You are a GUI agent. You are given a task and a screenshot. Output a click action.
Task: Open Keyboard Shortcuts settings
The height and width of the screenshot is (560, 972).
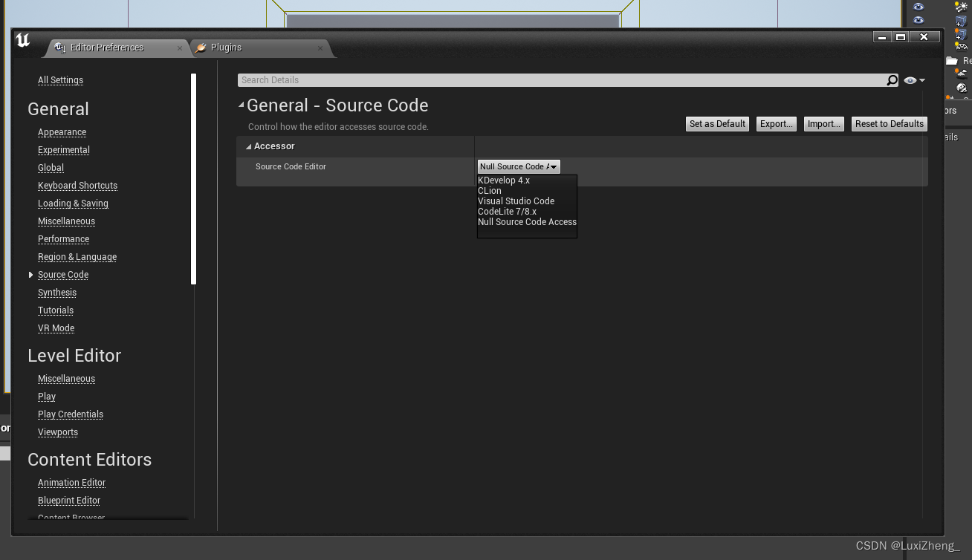pyautogui.click(x=77, y=186)
